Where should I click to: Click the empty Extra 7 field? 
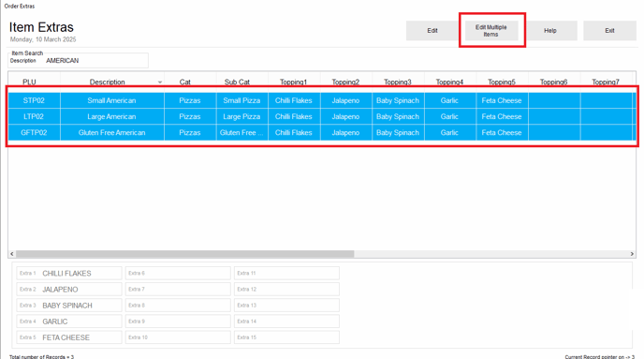pos(178,289)
